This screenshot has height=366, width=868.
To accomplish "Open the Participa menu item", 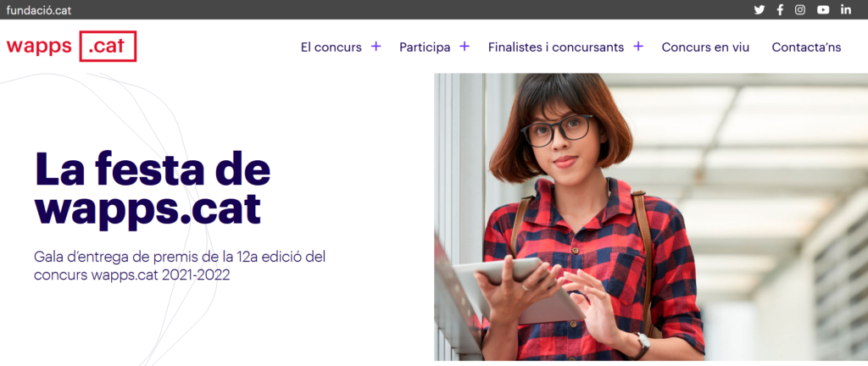I will tap(425, 47).
